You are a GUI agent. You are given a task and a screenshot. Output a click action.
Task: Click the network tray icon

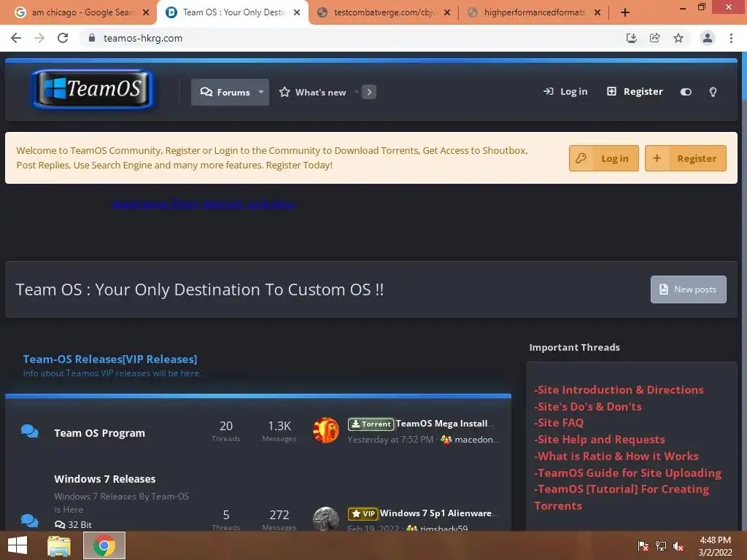click(661, 546)
